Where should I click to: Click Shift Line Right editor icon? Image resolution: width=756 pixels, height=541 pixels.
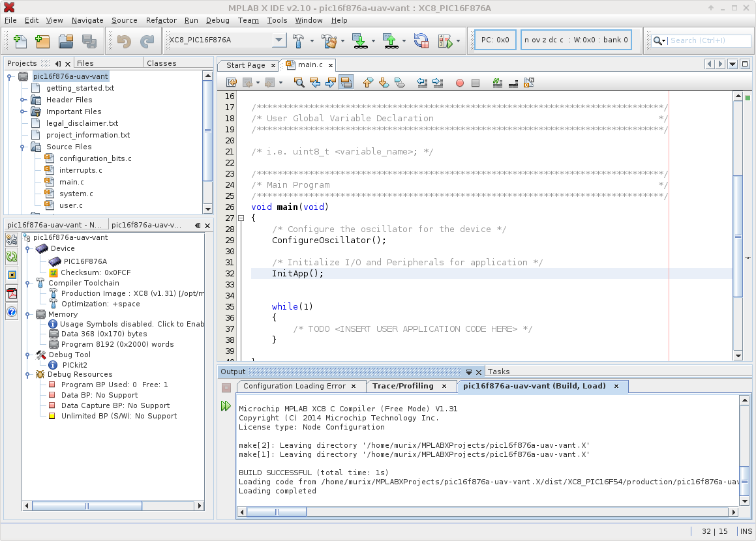pos(438,83)
